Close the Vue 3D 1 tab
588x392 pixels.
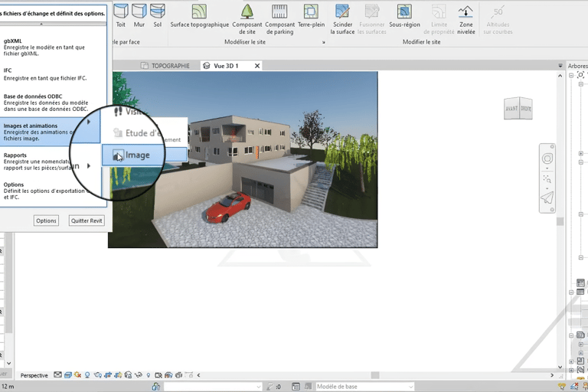(x=257, y=66)
